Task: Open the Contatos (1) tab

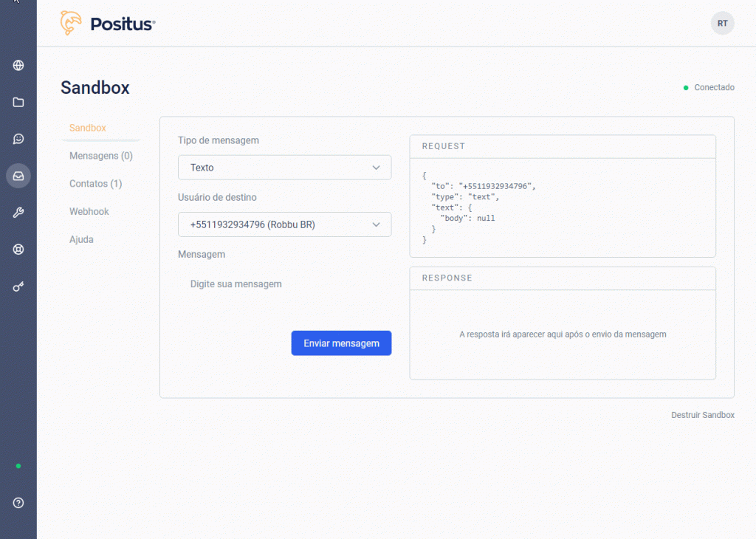Action: [x=96, y=184]
